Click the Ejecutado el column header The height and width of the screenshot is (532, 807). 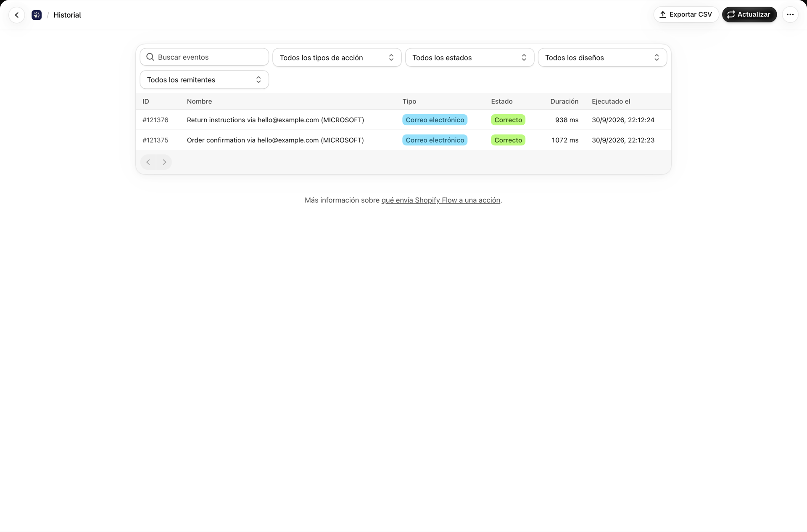611,102
